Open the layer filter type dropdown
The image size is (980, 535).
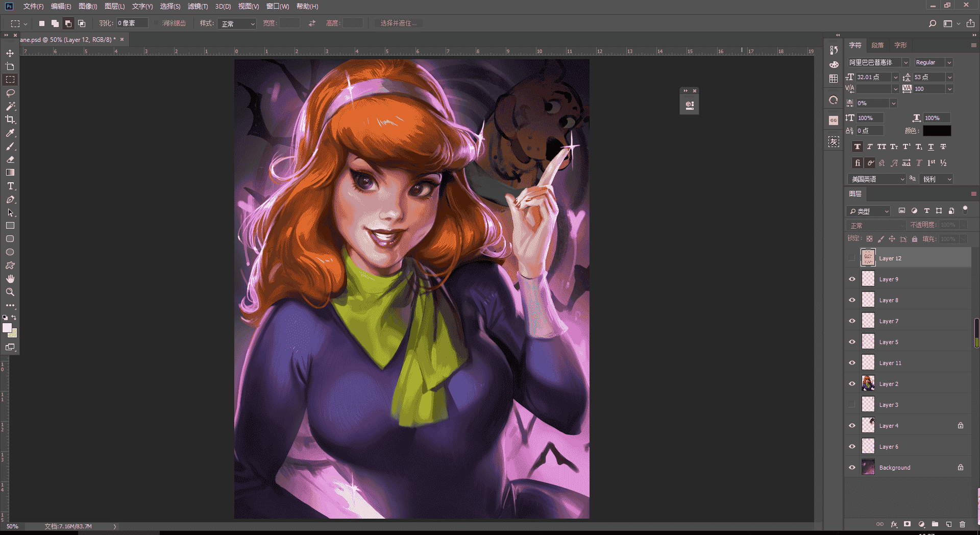click(869, 211)
